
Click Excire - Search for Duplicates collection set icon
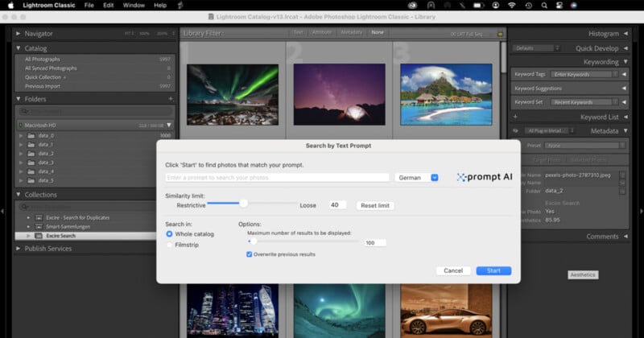click(39, 217)
